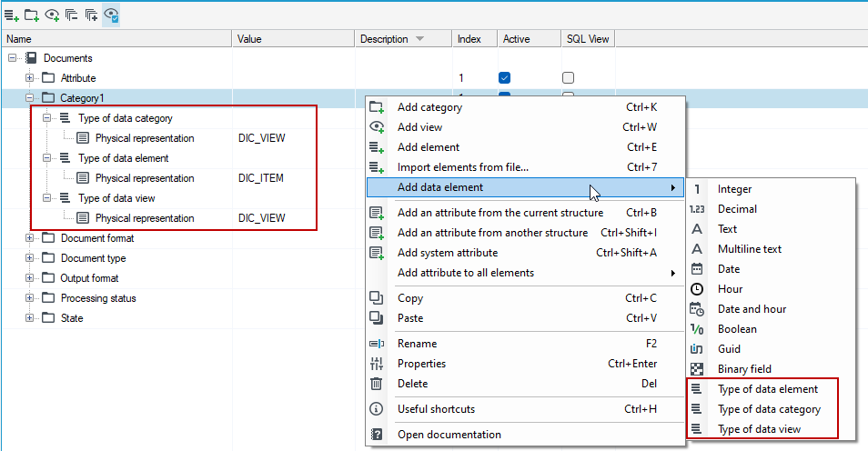Click the Delete trash icon in context menu

click(376, 384)
